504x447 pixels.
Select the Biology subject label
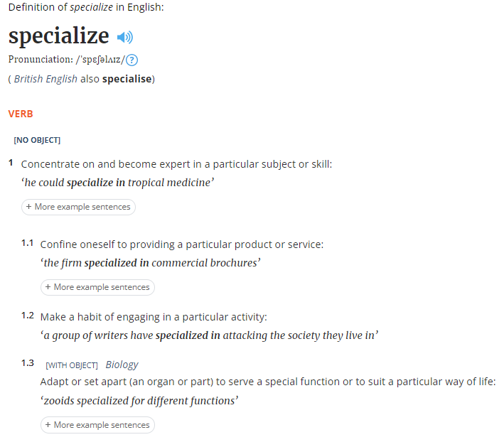pos(122,365)
